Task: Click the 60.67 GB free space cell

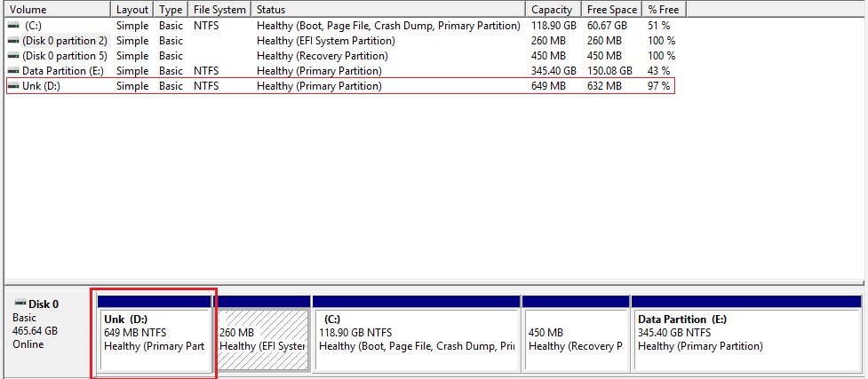Action: (x=607, y=26)
